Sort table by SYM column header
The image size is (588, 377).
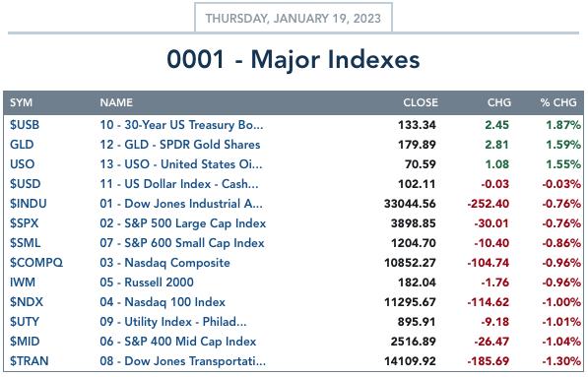point(21,102)
